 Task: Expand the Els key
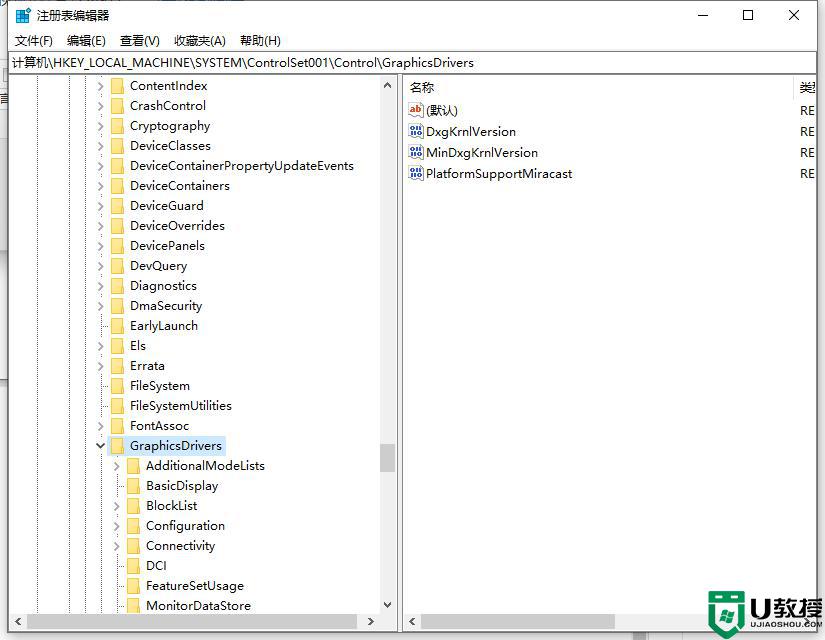(x=100, y=346)
